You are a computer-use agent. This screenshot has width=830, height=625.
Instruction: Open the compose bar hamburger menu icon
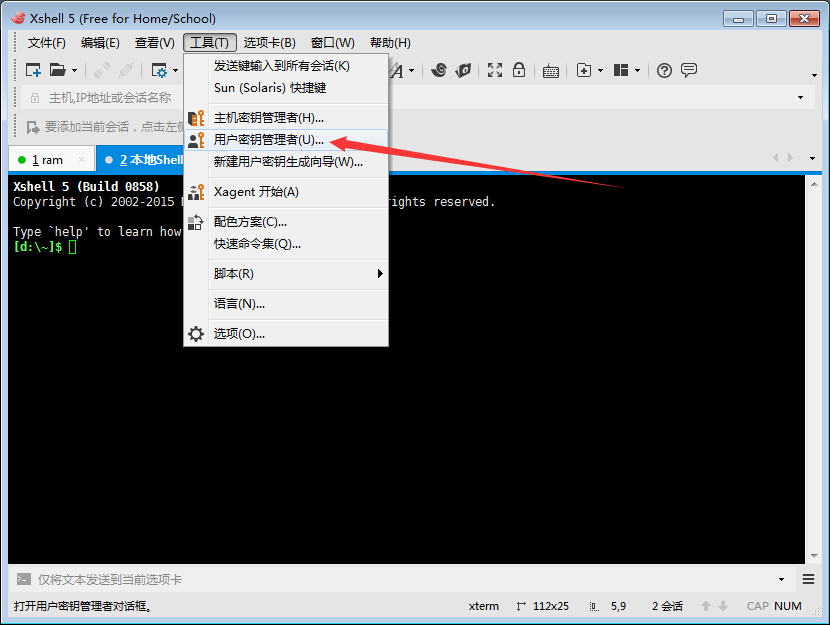pyautogui.click(x=808, y=579)
